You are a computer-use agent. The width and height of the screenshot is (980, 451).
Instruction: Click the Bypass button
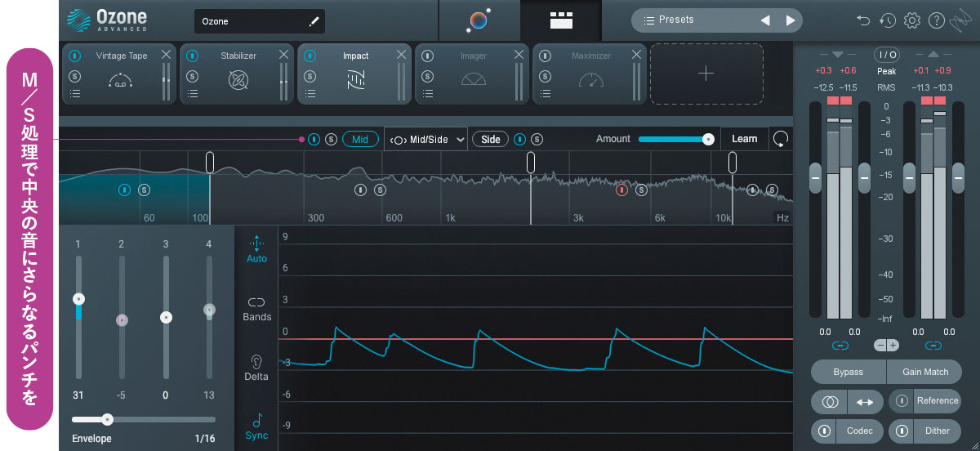pyautogui.click(x=848, y=372)
